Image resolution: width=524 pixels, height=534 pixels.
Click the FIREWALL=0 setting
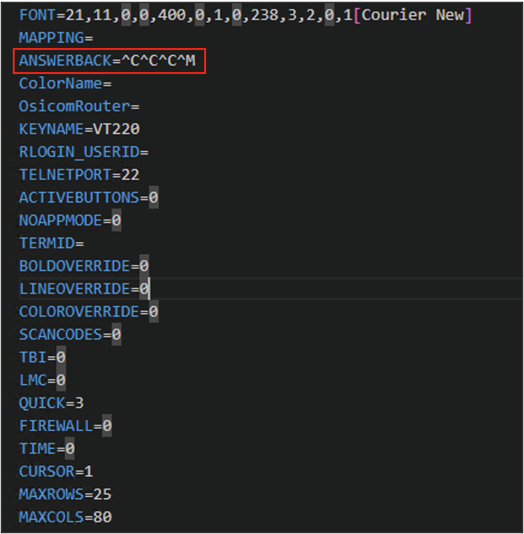click(65, 426)
